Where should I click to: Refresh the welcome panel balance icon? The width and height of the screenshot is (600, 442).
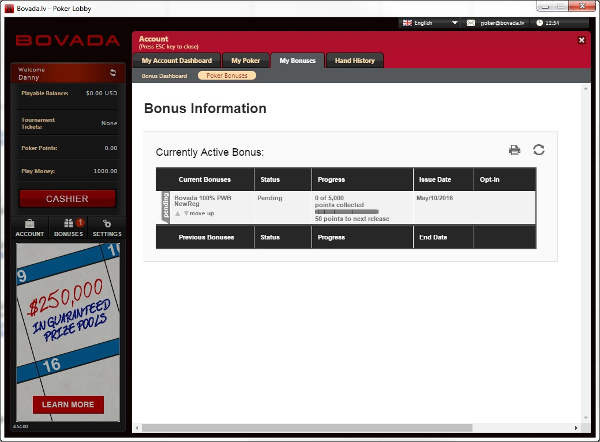tap(113, 72)
